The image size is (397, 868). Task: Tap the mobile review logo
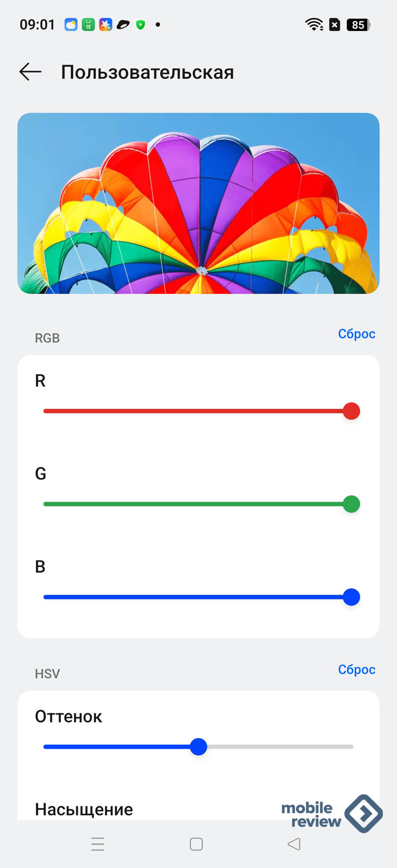331,814
